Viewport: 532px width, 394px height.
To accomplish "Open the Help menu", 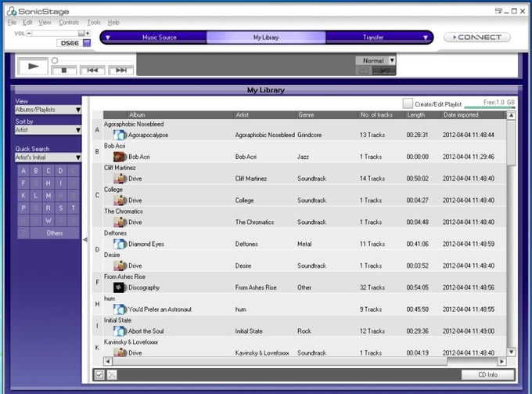I will [113, 23].
